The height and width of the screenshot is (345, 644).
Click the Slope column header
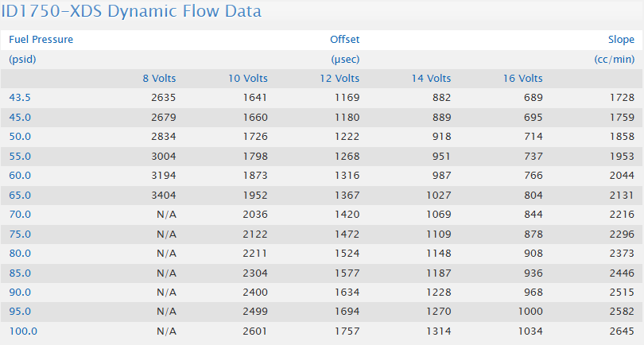point(620,39)
